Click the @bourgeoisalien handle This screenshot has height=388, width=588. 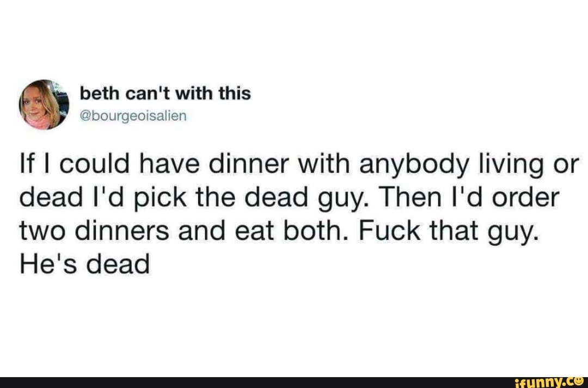[x=133, y=116]
